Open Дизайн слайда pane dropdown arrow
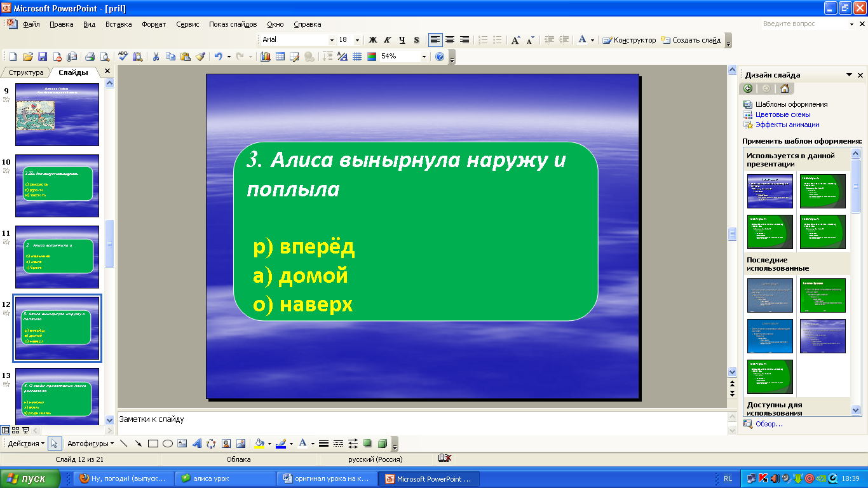This screenshot has width=868, height=488. pyautogui.click(x=850, y=74)
